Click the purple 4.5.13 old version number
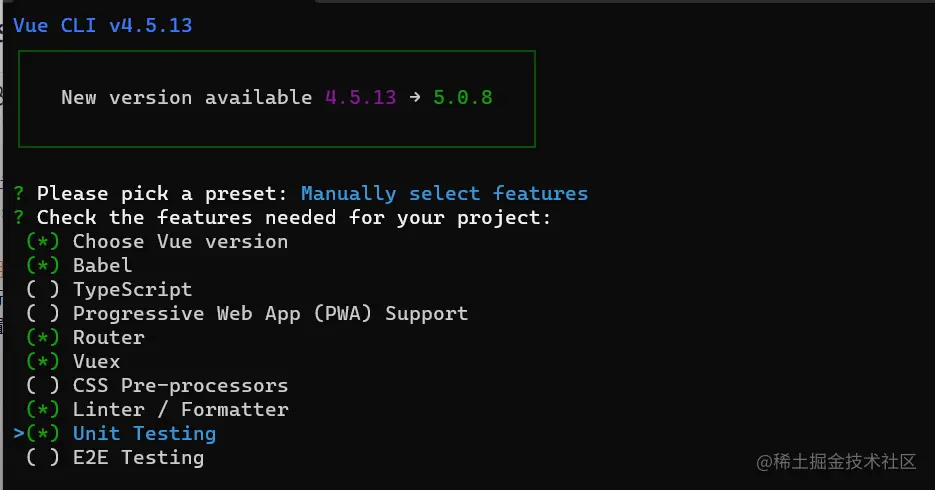Viewport: 935px width, 490px height. pos(360,98)
